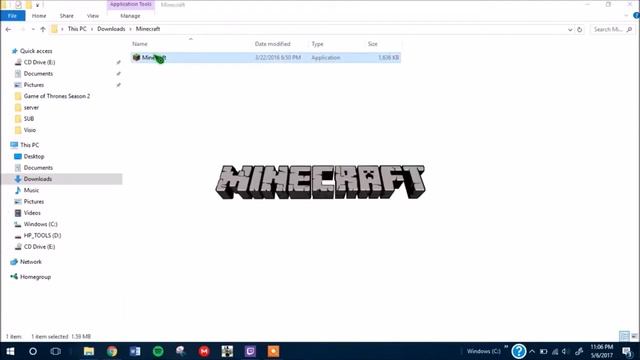Sort by the Name column header
The image size is (640, 360).
point(140,44)
